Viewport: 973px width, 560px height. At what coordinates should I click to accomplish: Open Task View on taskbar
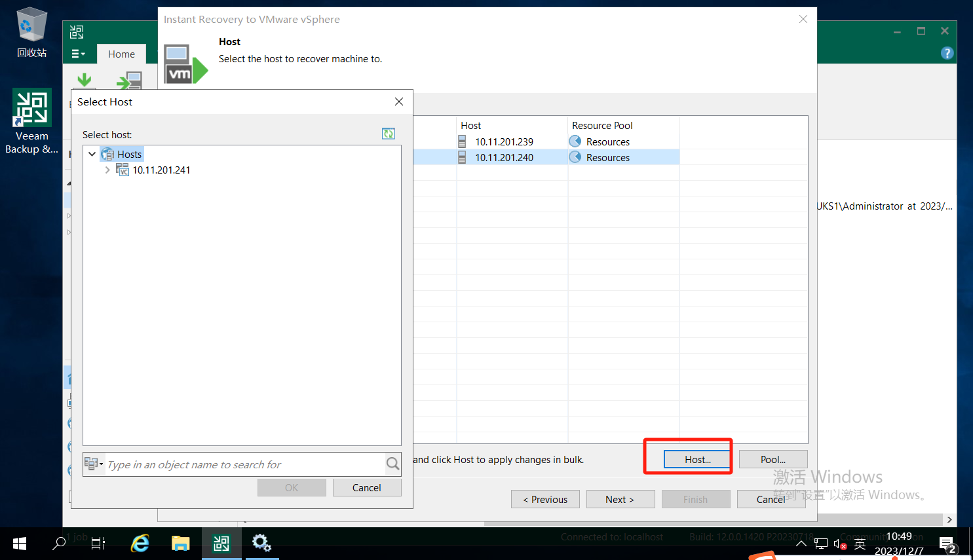pos(98,543)
